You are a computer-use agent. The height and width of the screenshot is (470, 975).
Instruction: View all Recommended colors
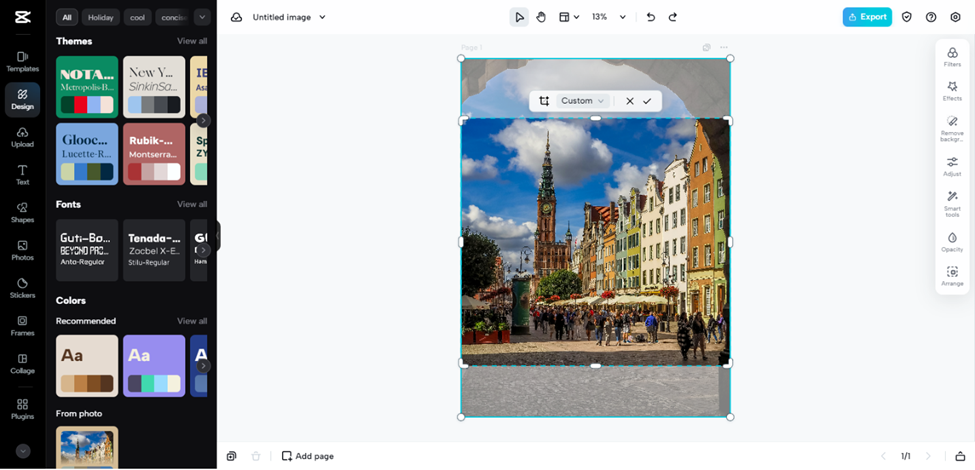coord(192,321)
